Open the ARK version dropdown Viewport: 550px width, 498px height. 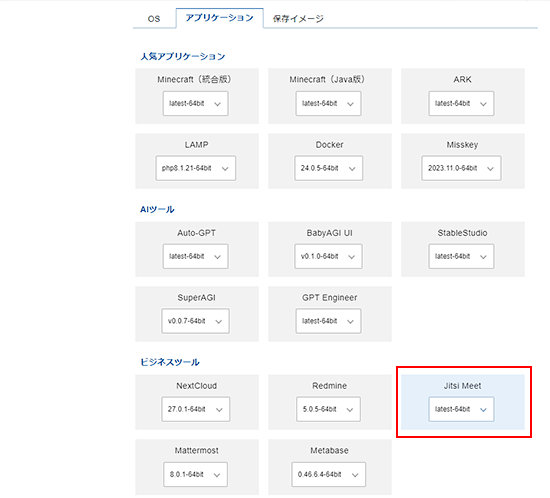click(461, 103)
